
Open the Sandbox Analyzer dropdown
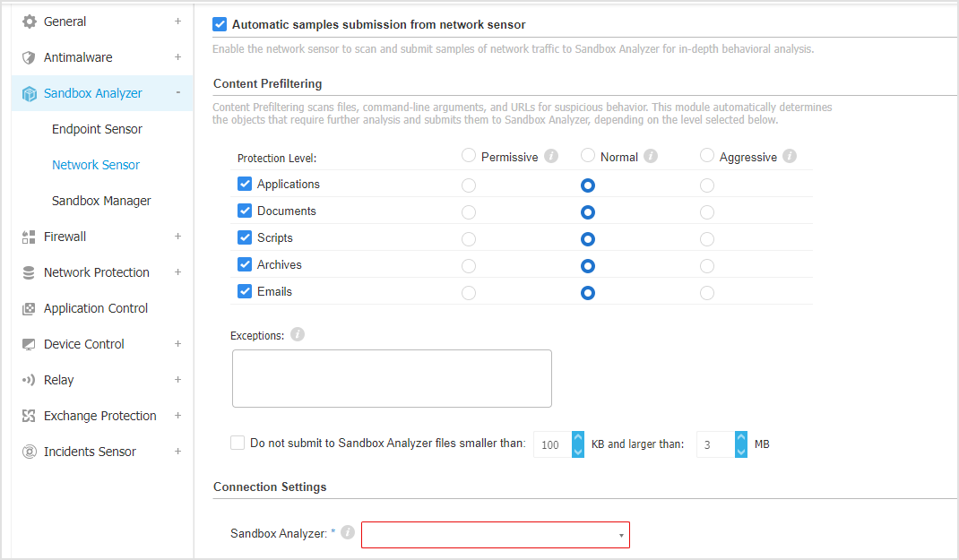click(495, 534)
